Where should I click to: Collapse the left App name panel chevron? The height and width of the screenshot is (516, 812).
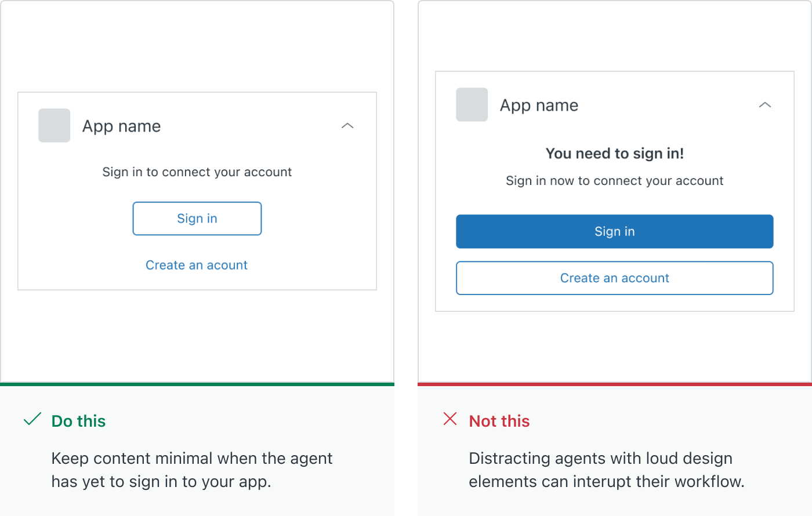tap(347, 126)
